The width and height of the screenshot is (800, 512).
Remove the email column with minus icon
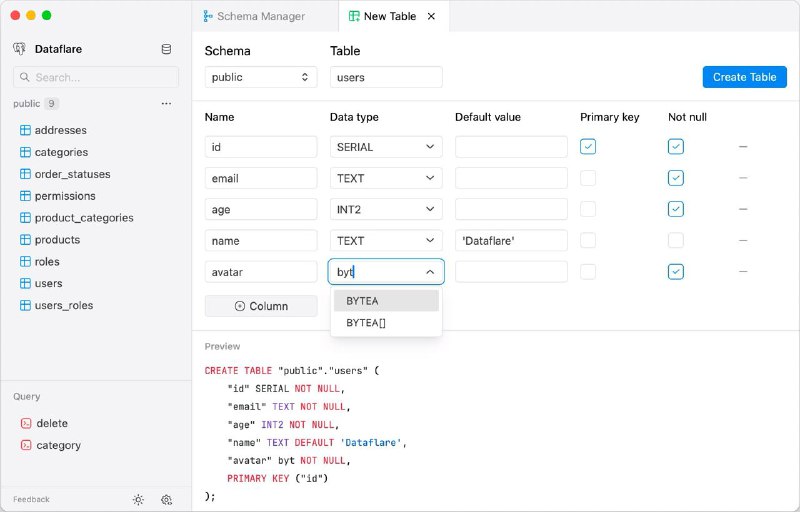(x=743, y=178)
